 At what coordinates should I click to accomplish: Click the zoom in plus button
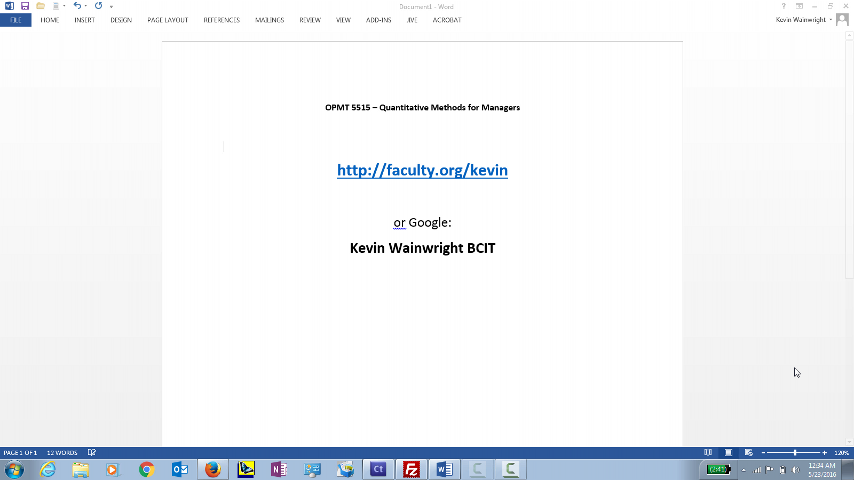coord(824,453)
